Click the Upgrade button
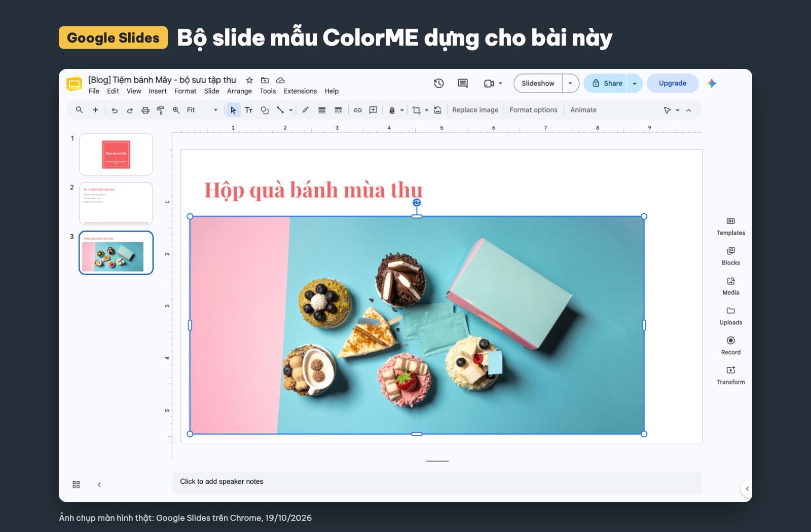 click(x=673, y=83)
